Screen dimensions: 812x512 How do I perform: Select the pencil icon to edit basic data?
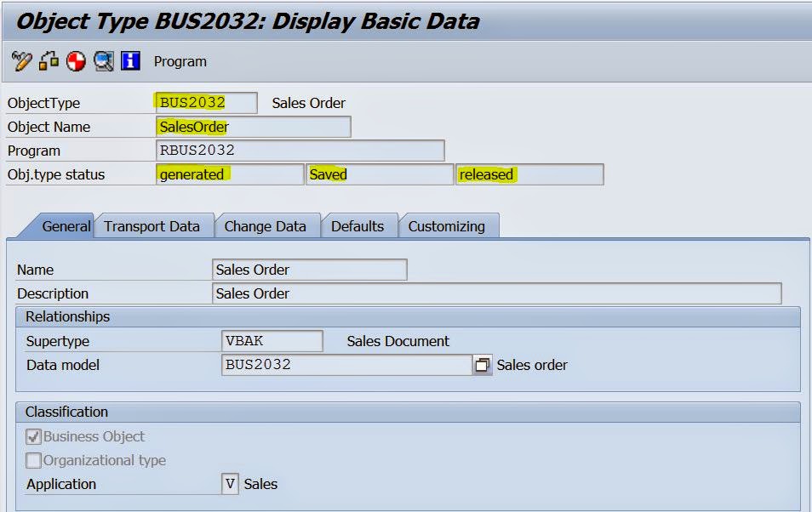click(x=21, y=60)
